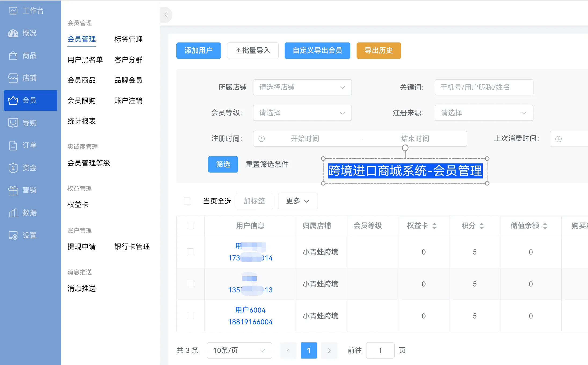588x365 pixels.
Task: Open 会员商品 submenu item
Action: (81, 80)
